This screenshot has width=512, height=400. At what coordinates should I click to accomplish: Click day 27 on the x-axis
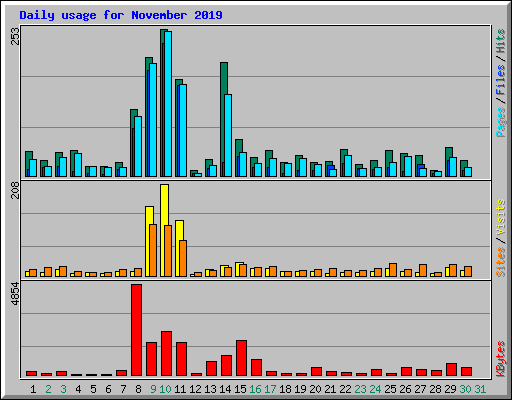420,389
